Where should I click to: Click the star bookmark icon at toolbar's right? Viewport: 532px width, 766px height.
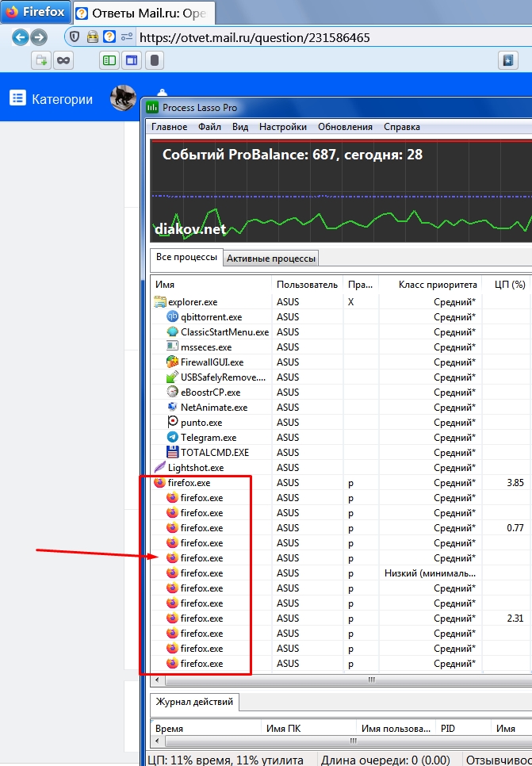tap(508, 60)
